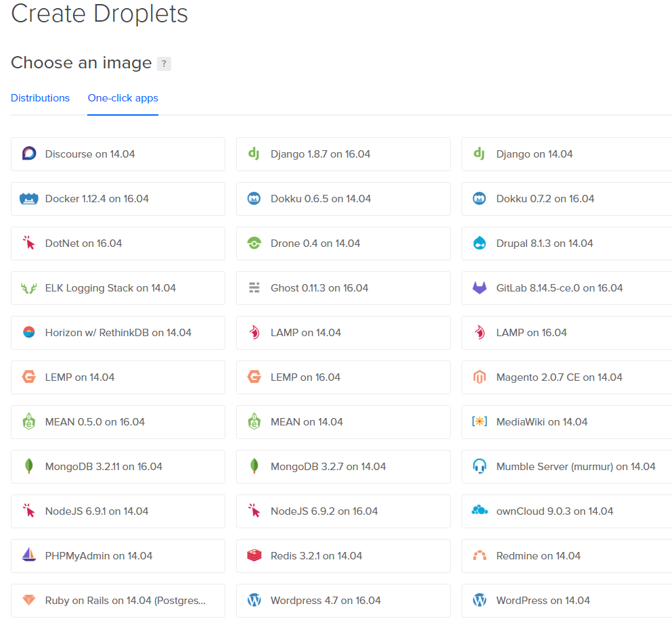Viewport: 672px width, 625px height.
Task: Choose the Django on 14.04 image
Action: tap(566, 154)
